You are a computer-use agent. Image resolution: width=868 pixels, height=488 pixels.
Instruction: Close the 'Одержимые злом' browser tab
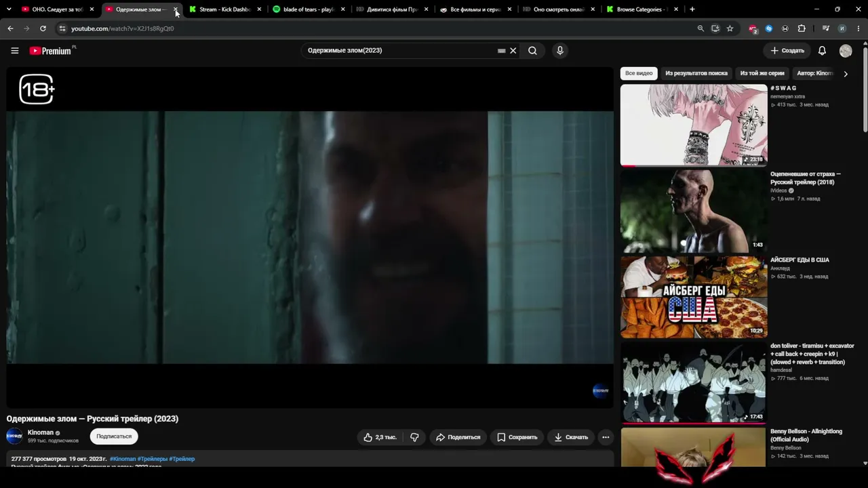[x=176, y=9]
